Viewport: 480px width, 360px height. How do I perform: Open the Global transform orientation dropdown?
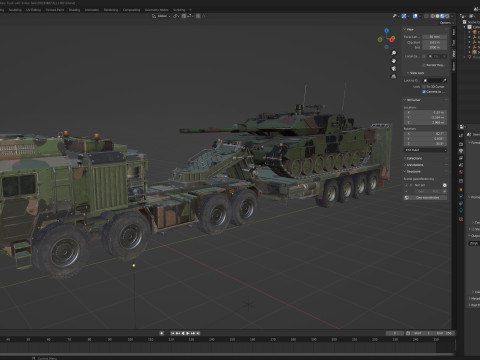(162, 16)
